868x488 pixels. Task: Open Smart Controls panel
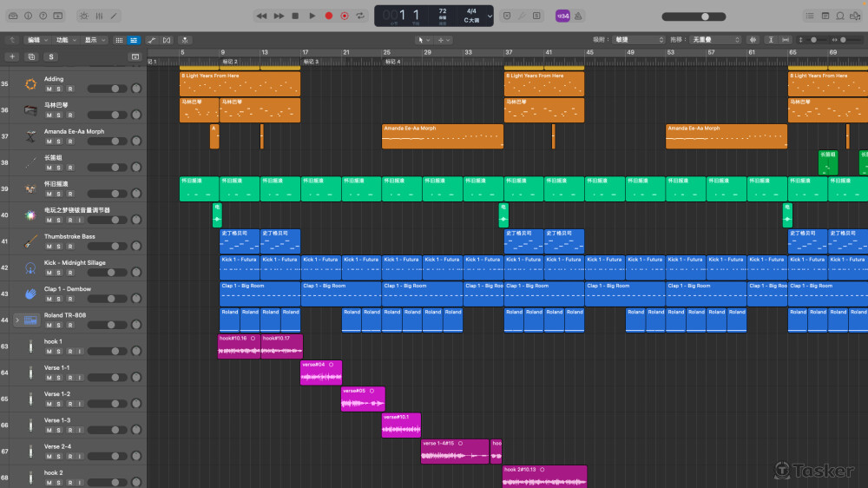(x=84, y=16)
